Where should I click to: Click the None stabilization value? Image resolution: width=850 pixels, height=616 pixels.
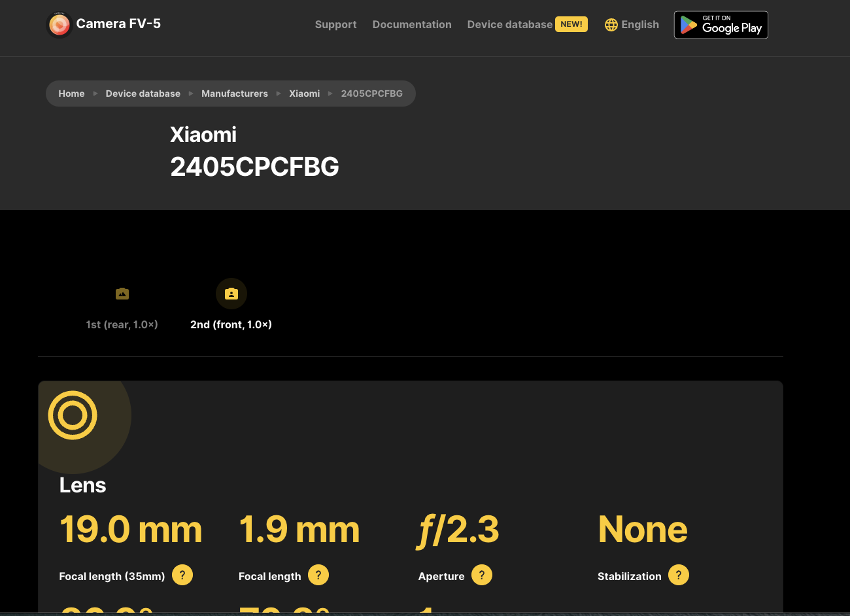click(643, 529)
